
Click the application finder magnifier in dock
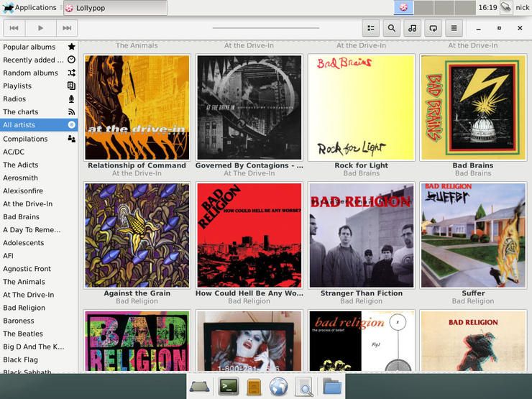pyautogui.click(x=304, y=387)
